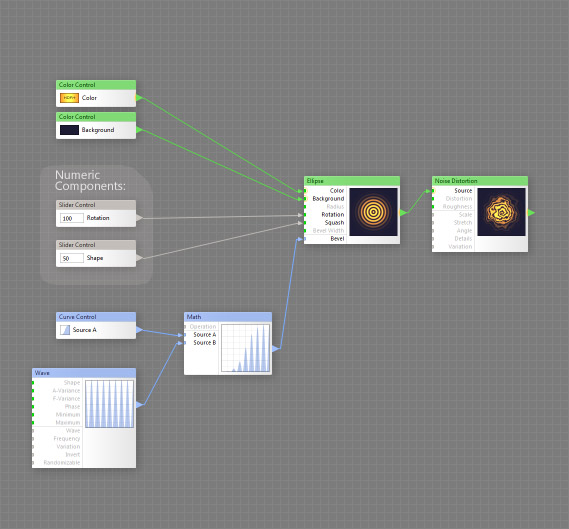Click the Shape slider value field
Screen dimensions: 569x529
pos(72,258)
